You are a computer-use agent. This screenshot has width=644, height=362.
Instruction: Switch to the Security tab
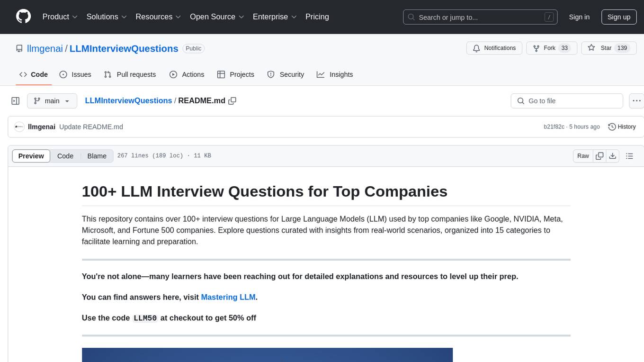[x=286, y=74]
